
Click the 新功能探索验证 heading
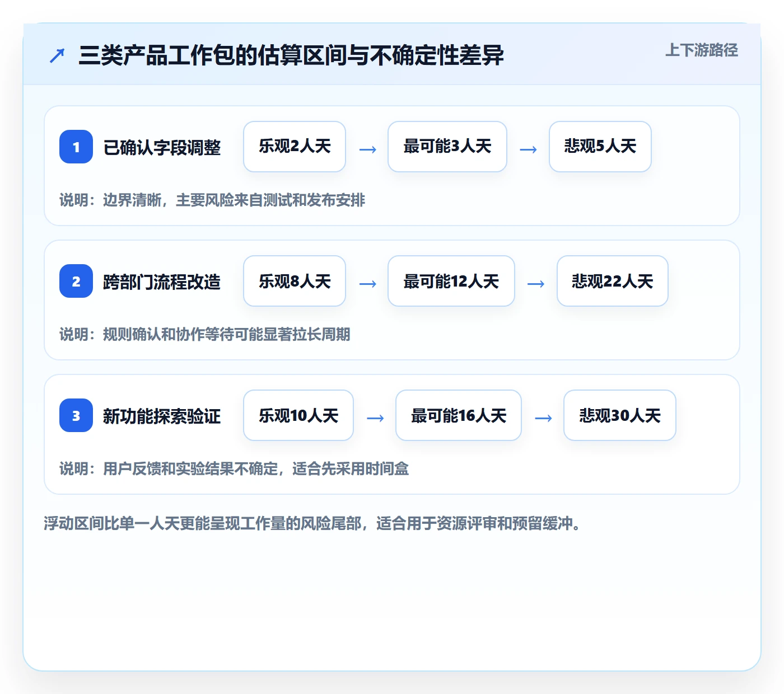coord(162,416)
